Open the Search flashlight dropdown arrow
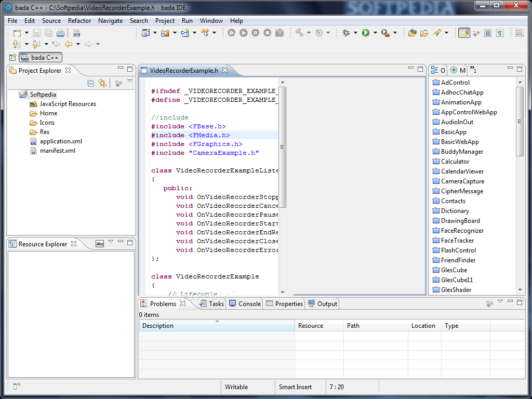Image resolution: width=532 pixels, height=399 pixels. [446, 33]
